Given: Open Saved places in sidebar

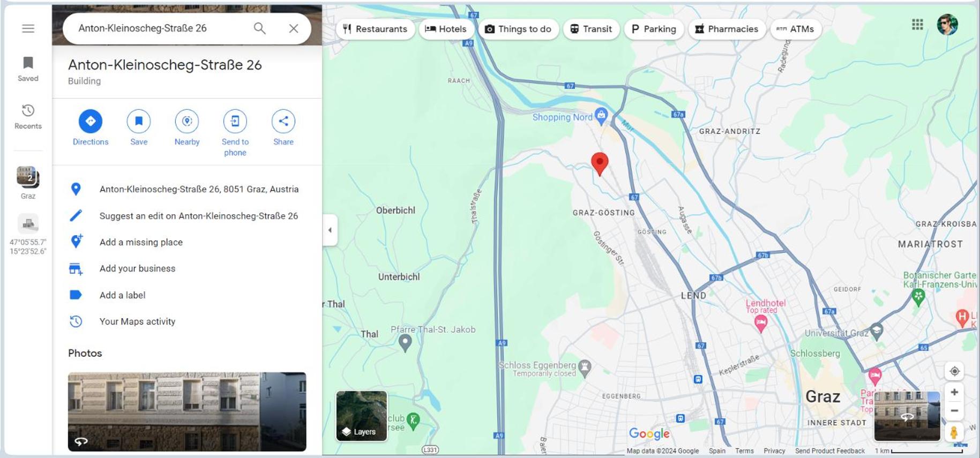Looking at the screenshot, I should pyautogui.click(x=28, y=69).
